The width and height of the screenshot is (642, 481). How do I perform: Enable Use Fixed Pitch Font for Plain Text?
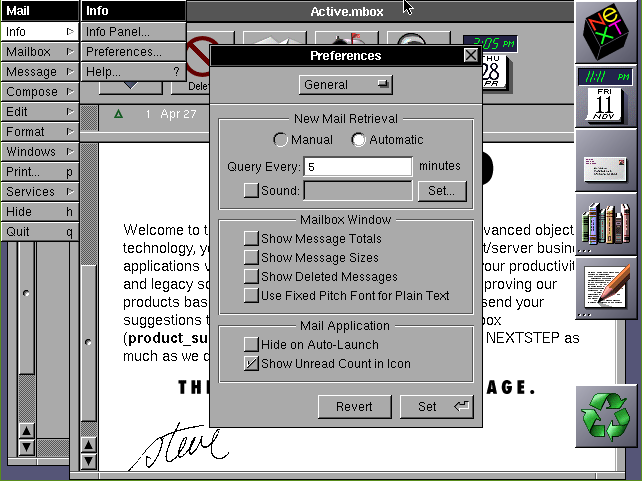[x=251, y=295]
